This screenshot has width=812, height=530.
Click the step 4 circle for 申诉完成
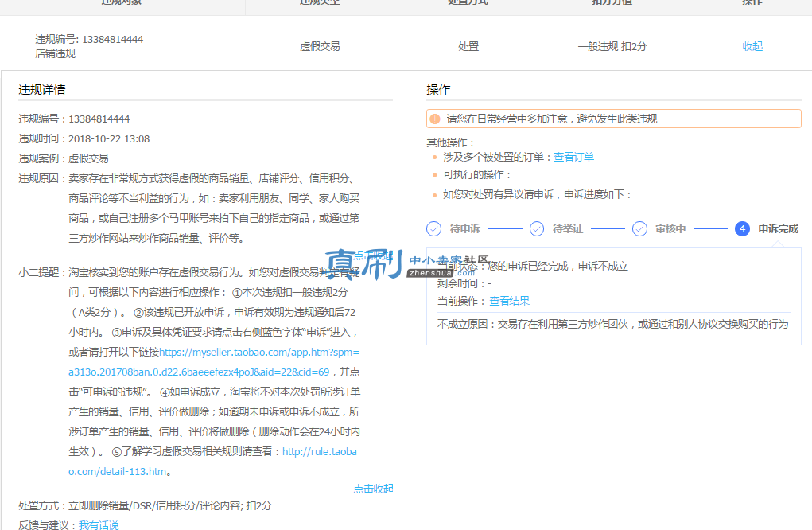pos(742,228)
